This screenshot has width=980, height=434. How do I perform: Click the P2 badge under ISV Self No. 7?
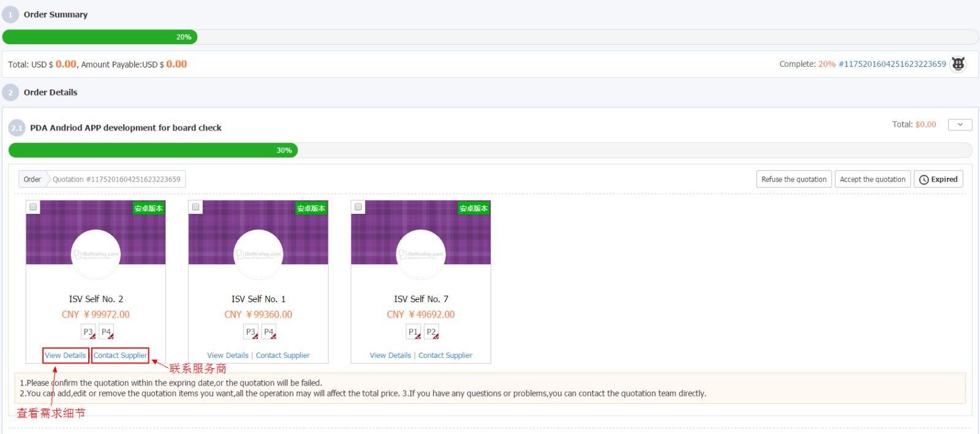tap(432, 332)
